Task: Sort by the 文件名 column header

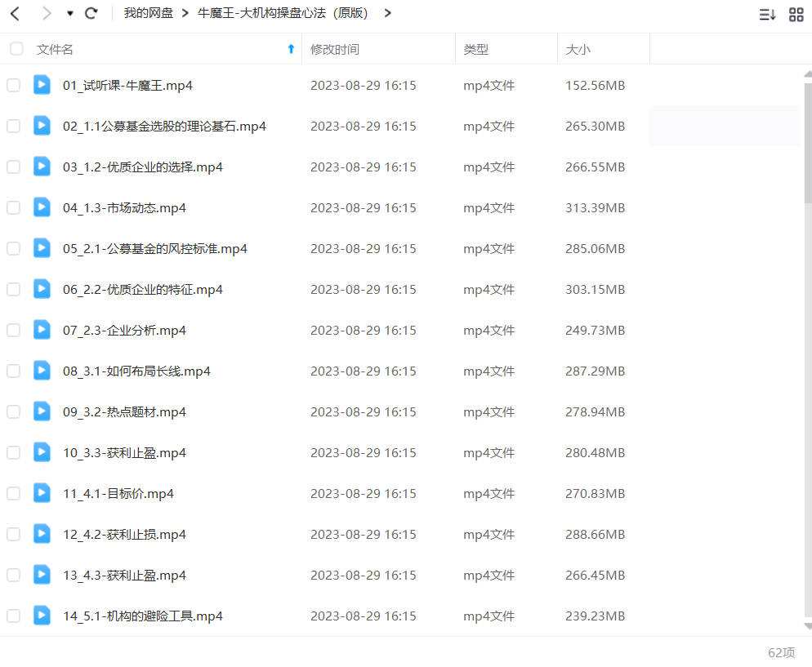Action: pos(55,50)
